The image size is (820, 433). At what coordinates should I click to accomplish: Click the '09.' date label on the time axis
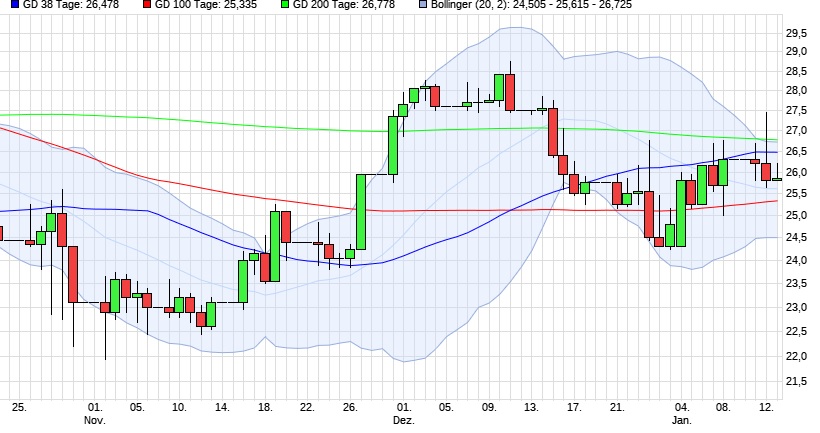tap(489, 407)
